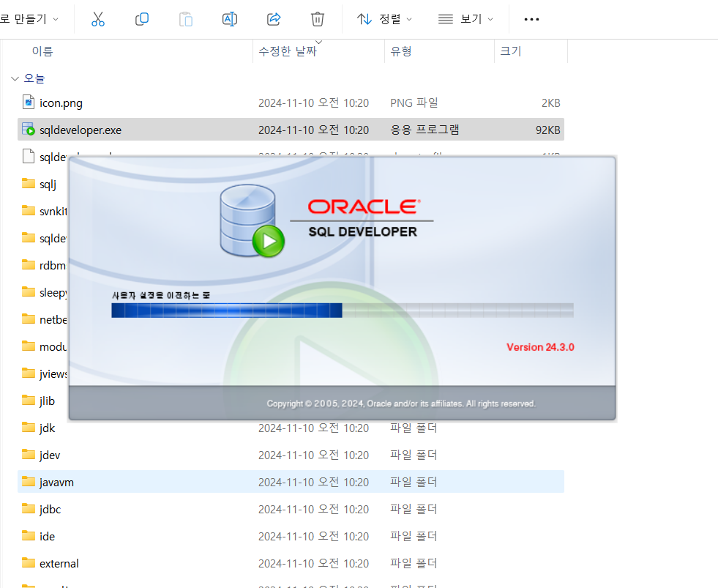The image size is (718, 588).
Task: Select the ide folder name
Action: coord(47,536)
